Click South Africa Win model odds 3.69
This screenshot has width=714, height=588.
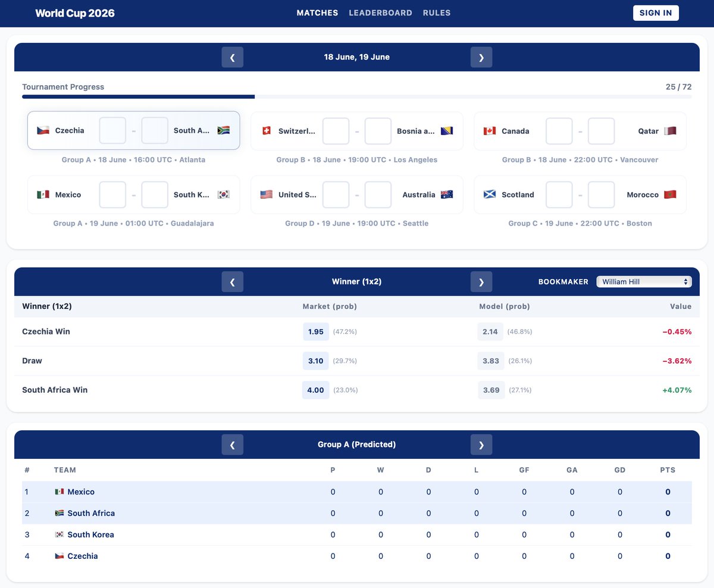point(491,390)
